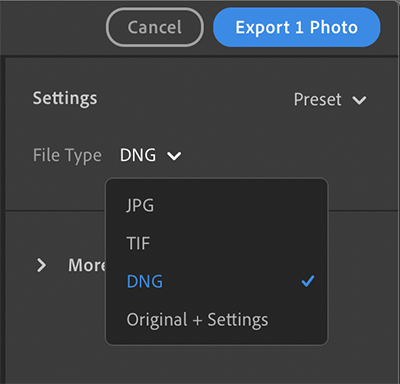This screenshot has width=400, height=384.
Task: Click the Cancel button
Action: tap(155, 27)
